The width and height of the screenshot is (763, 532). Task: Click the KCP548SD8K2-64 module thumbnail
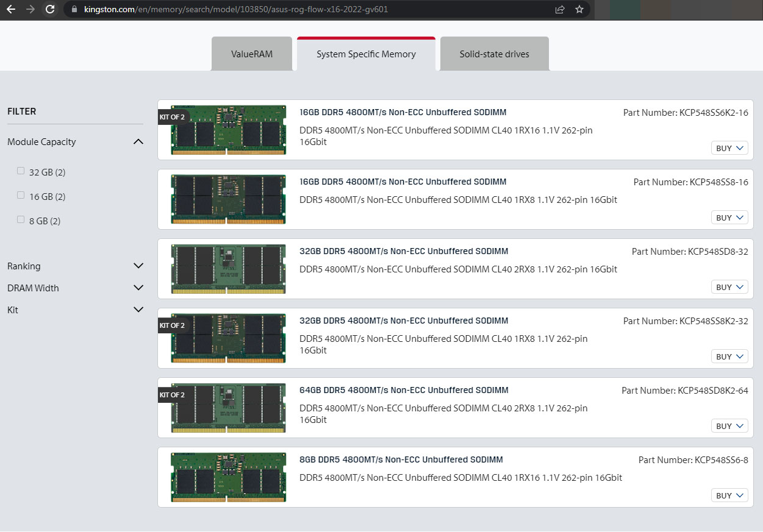[228, 408]
